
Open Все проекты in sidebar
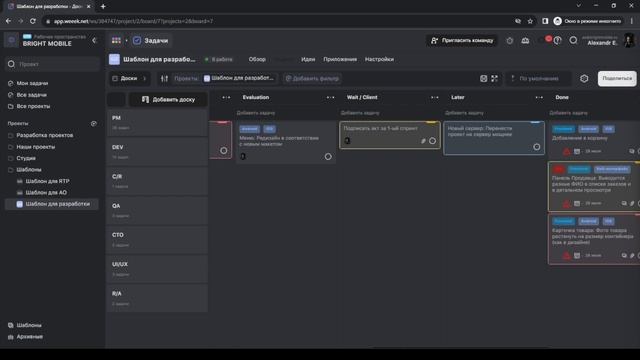(x=33, y=106)
